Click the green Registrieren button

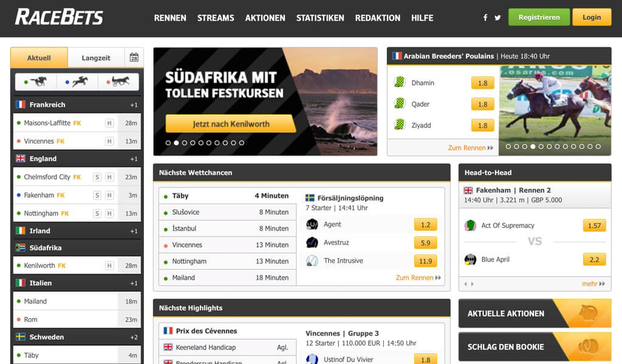[x=539, y=18]
